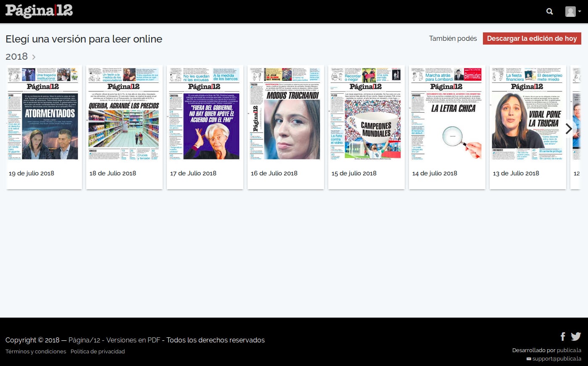This screenshot has height=366, width=588.
Task: Open the 18 de Julio 2018 edition cover
Action: click(124, 114)
